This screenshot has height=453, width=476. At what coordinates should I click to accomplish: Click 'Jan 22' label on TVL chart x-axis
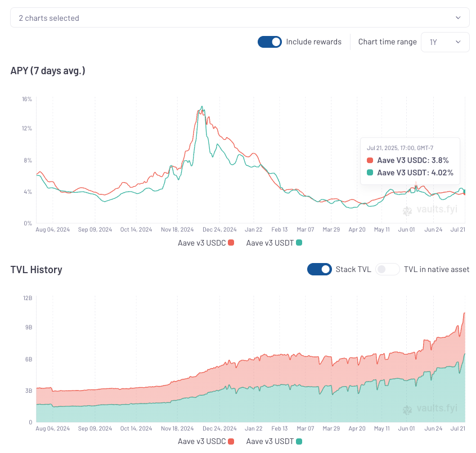[x=254, y=428]
